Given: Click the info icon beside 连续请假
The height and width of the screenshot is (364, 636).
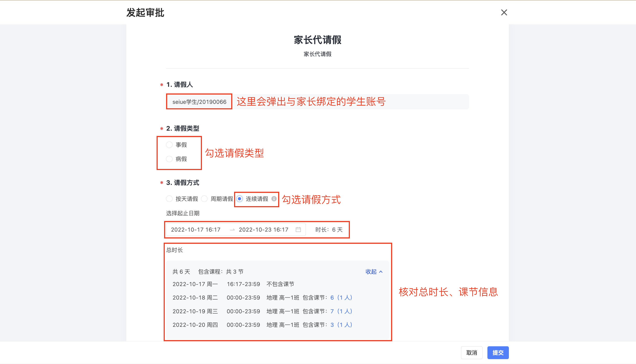Looking at the screenshot, I should 274,199.
